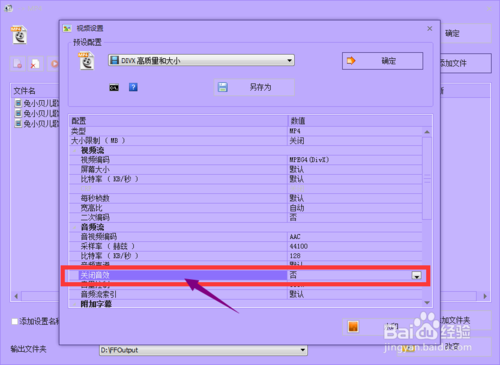Open dropdown arrow for 关闭音效 value
The image size is (500, 365).
416,275
